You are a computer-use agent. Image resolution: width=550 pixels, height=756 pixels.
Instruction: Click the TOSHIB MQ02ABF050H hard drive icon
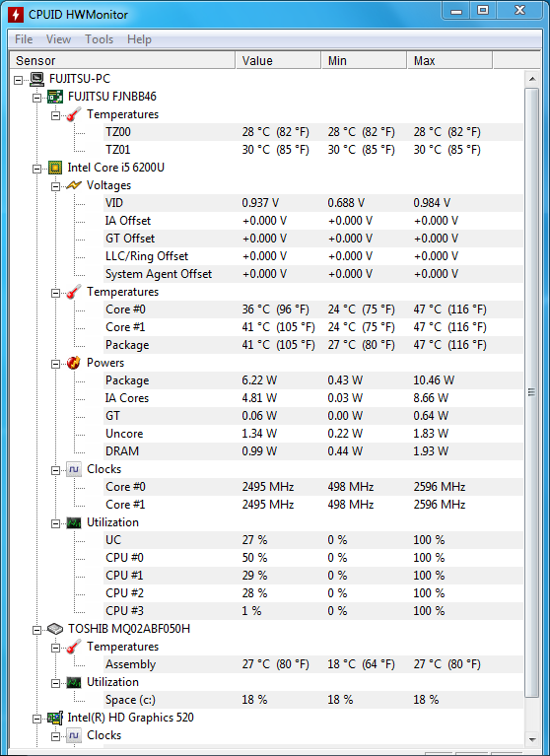(x=55, y=629)
